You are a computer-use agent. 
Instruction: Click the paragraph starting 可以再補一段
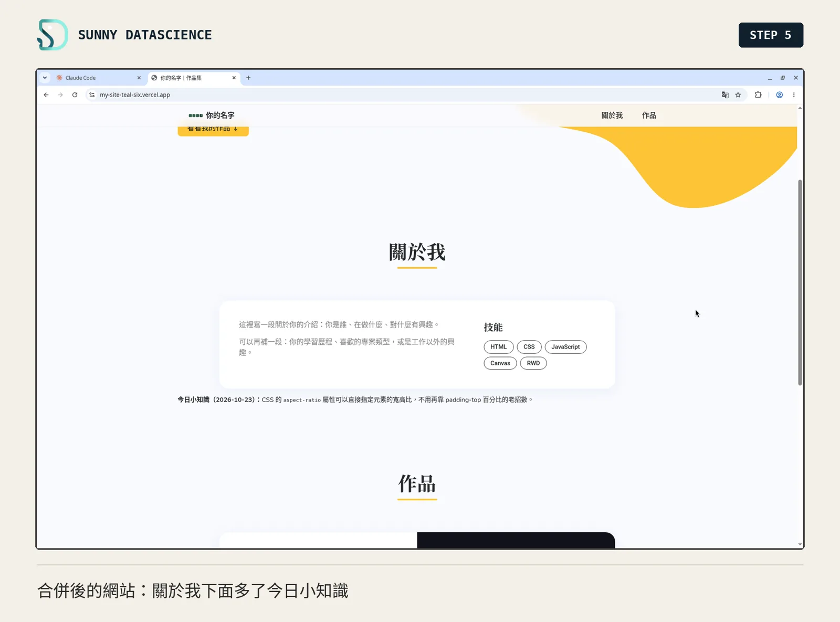(x=346, y=347)
